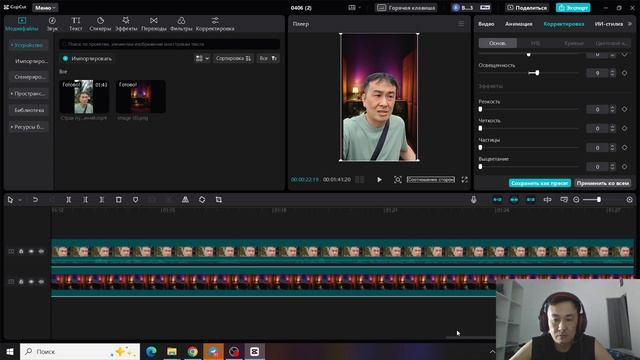
Task: Toggle auto snapping in timeline toolbar
Action: (x=514, y=200)
